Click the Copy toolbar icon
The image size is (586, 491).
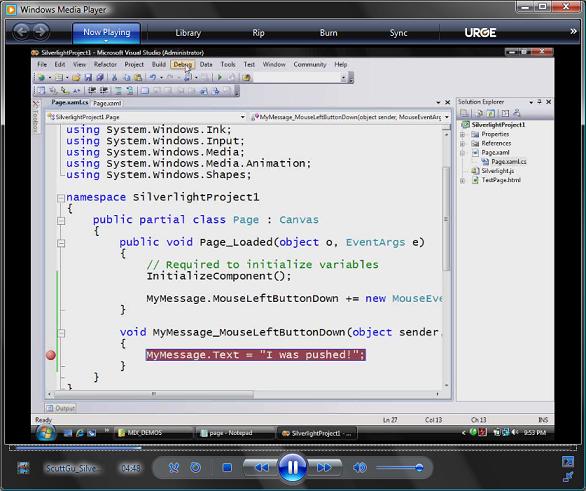127,78
